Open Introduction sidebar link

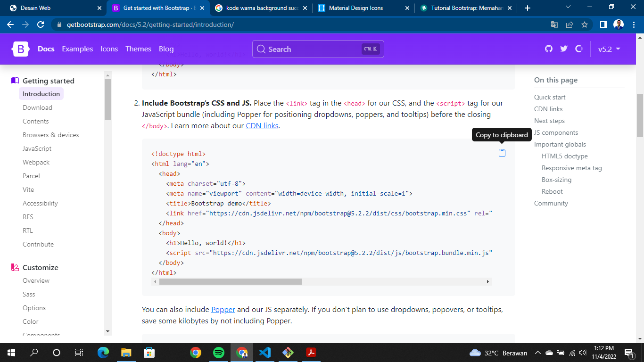41,94
